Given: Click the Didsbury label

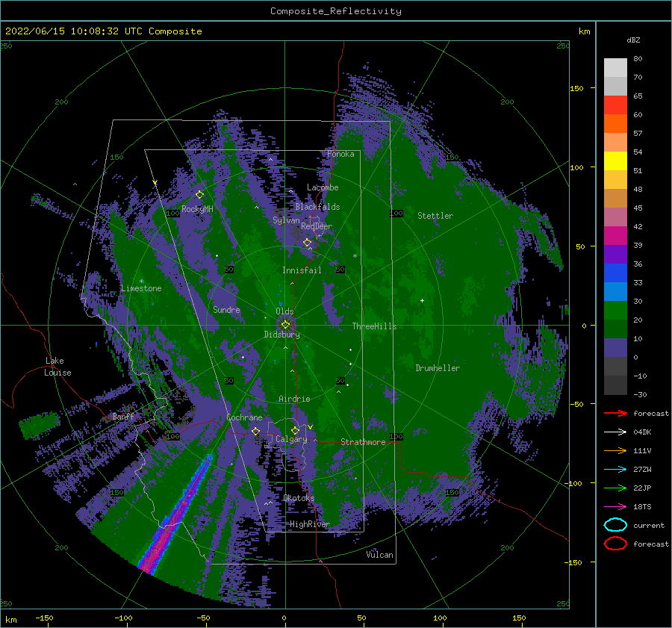Looking at the screenshot, I should tap(282, 335).
